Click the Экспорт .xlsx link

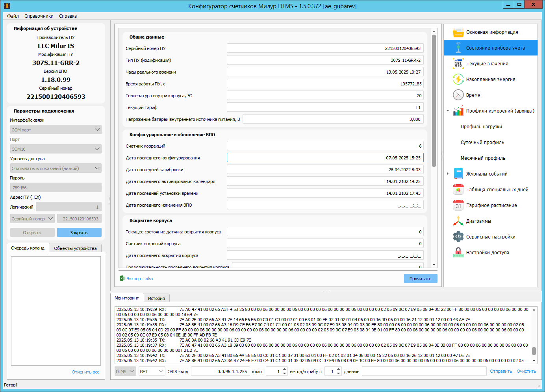coord(140,279)
